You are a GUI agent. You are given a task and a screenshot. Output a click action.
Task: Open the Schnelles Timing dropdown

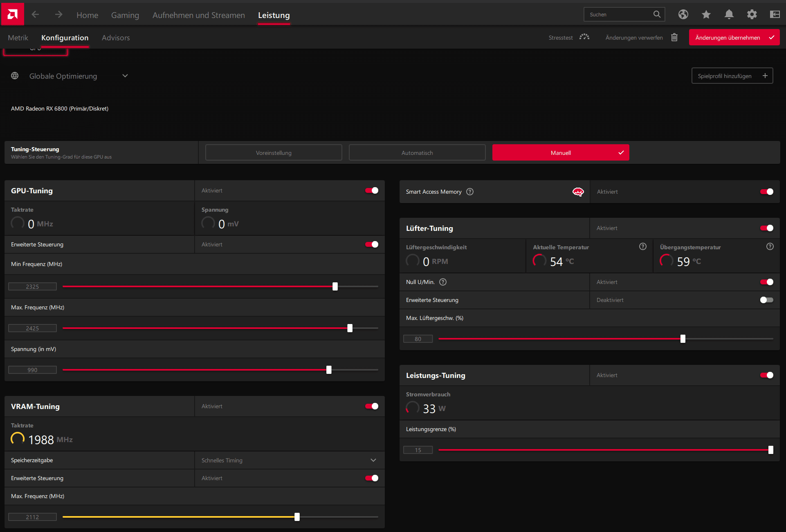[373, 460]
